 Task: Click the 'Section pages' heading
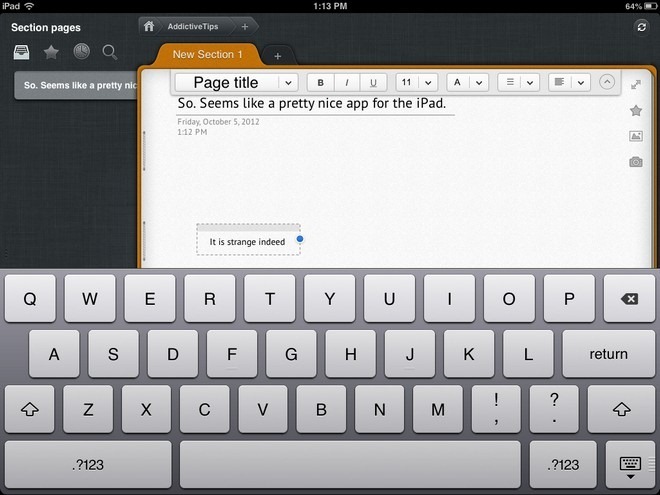[x=45, y=28]
